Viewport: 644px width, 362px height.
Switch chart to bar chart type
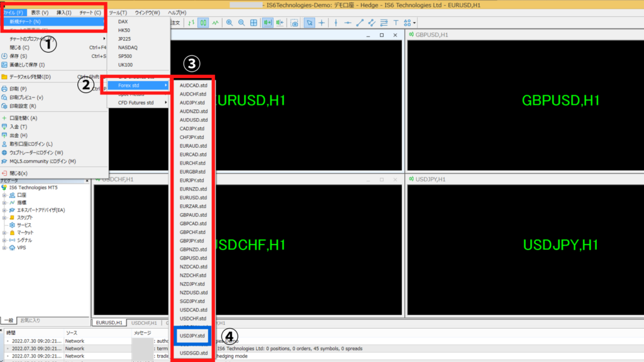pyautogui.click(x=191, y=23)
